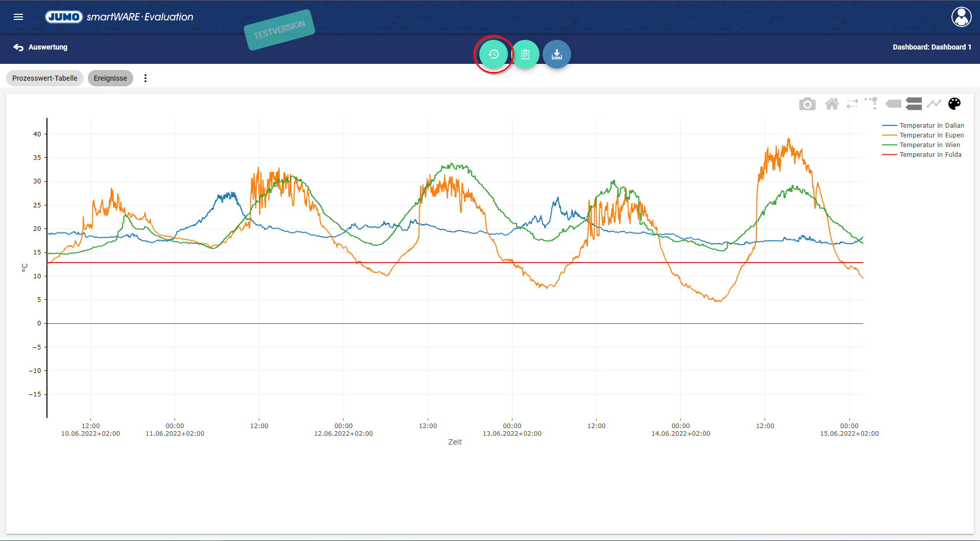980x541 pixels.
Task: Hide Temperatur in Fulda trace in legend
Action: [930, 155]
